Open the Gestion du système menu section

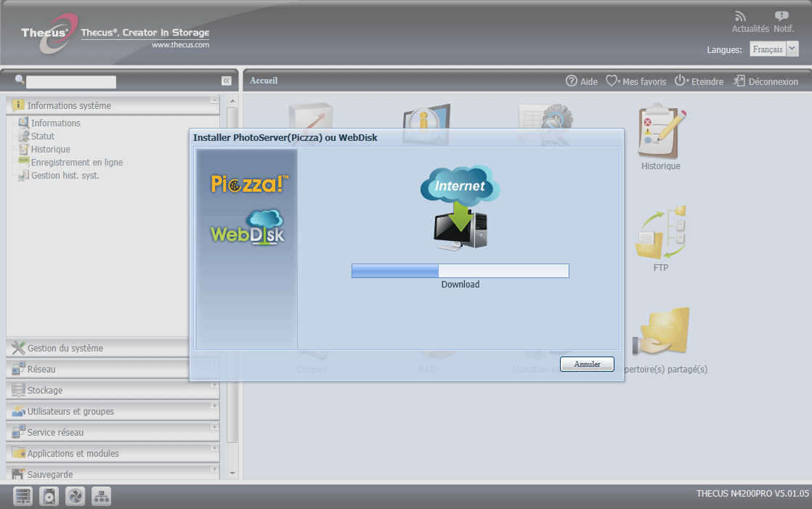pos(98,349)
